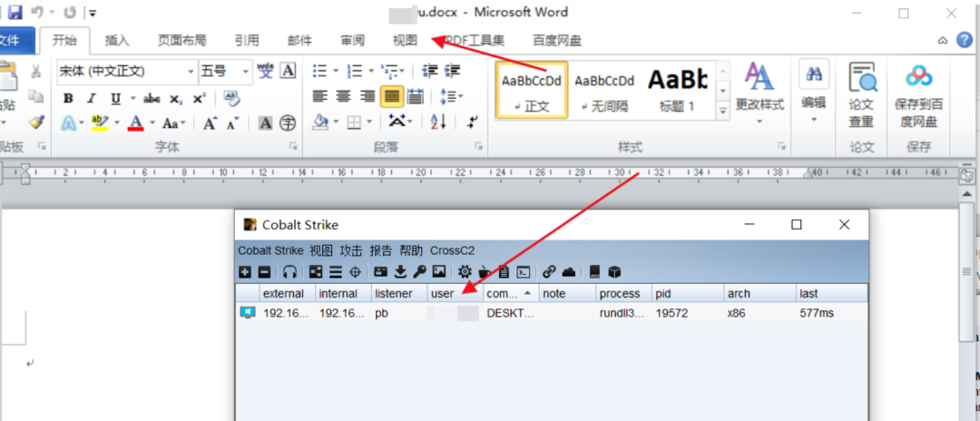Open Cobalt Strike listeners headphones icon
The width and height of the screenshot is (980, 421).
tap(289, 271)
